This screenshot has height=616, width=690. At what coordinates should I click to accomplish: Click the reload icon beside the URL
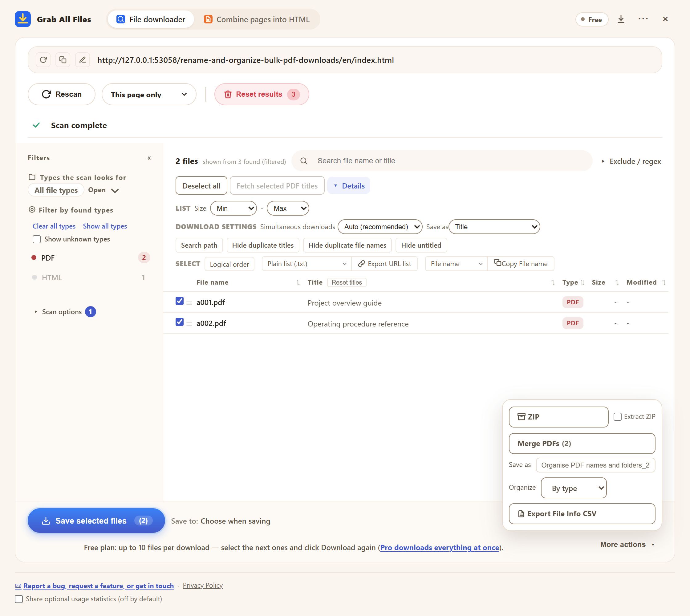coord(43,60)
